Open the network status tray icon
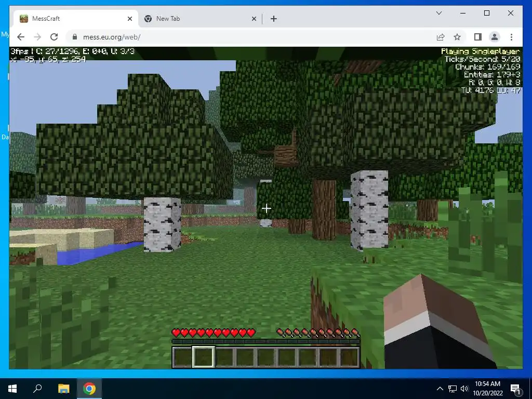This screenshot has height=399, width=532. click(453, 389)
